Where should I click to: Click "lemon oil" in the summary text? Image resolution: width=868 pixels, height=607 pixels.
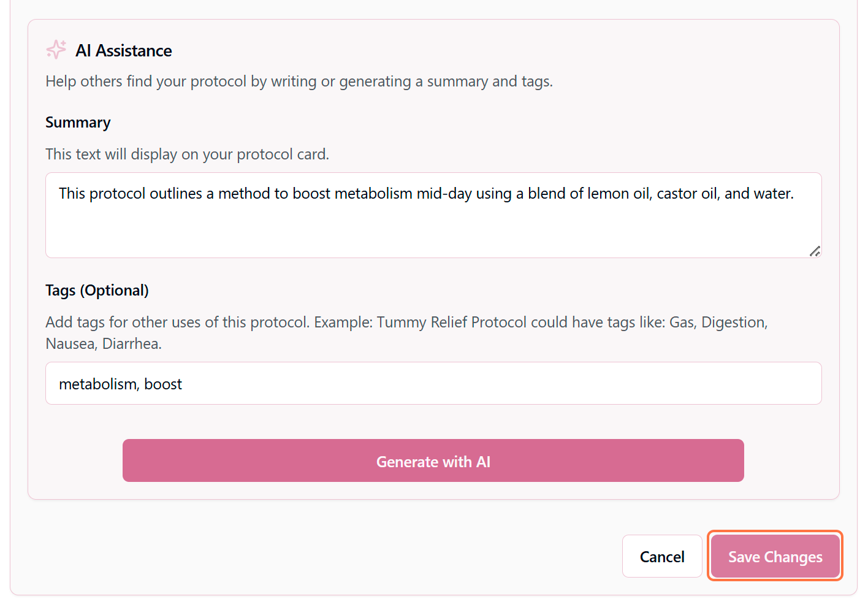pyautogui.click(x=619, y=194)
